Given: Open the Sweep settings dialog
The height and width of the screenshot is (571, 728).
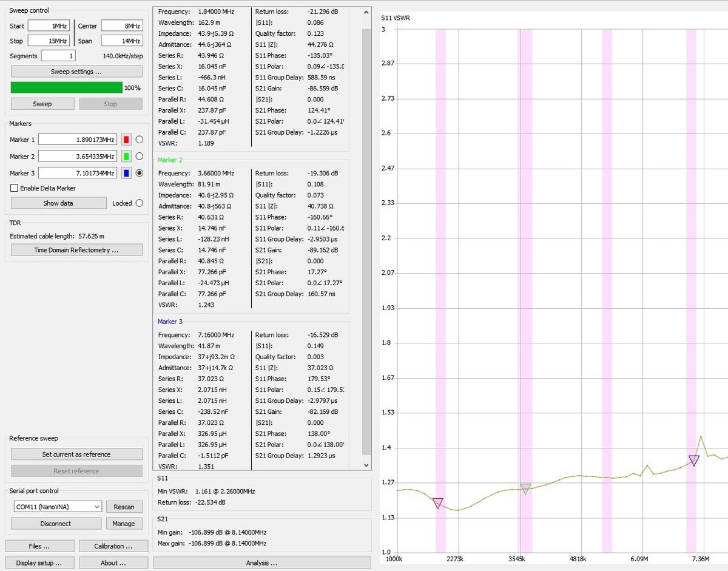Looking at the screenshot, I should pyautogui.click(x=77, y=71).
